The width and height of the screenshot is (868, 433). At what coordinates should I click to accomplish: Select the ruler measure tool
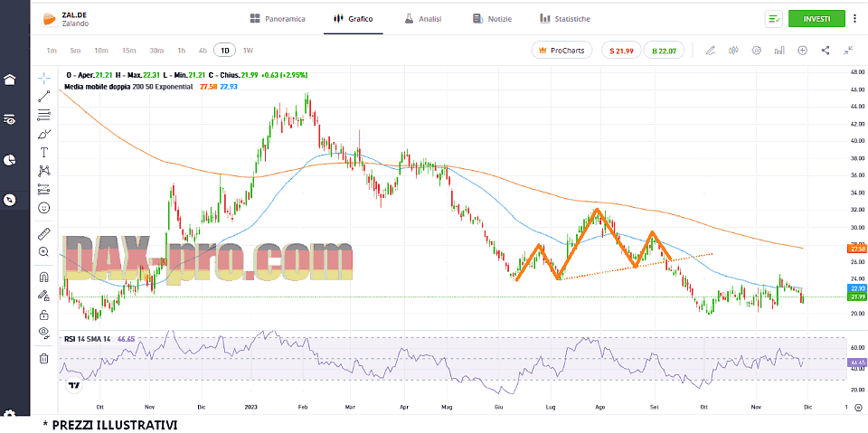(44, 233)
